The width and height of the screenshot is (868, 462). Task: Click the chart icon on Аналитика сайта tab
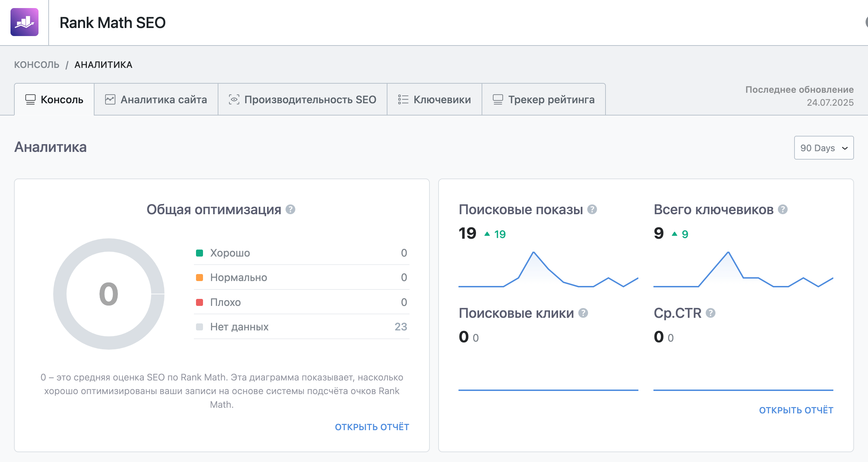[x=110, y=99]
